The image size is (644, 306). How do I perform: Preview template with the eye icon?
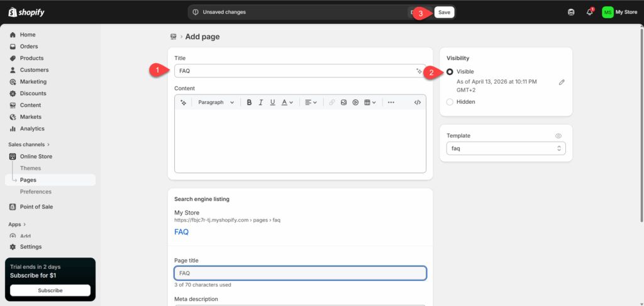(x=558, y=136)
